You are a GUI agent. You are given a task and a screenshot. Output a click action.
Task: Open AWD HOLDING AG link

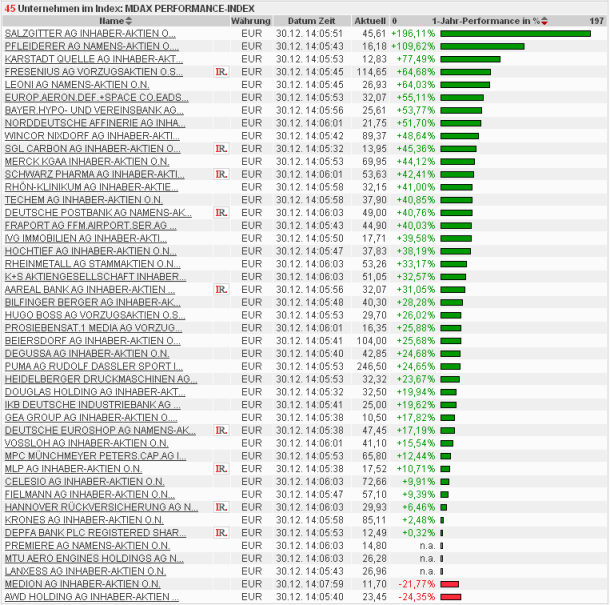91,597
